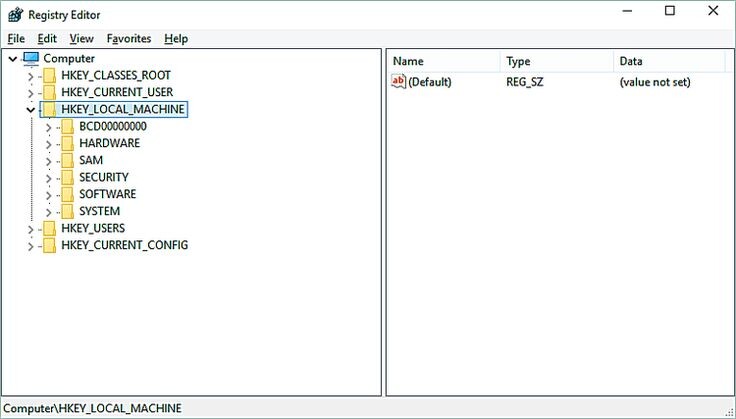Select the HKEY_LOCAL_MACHINE label
Viewport: 736px width, 419px height.
tap(123, 109)
